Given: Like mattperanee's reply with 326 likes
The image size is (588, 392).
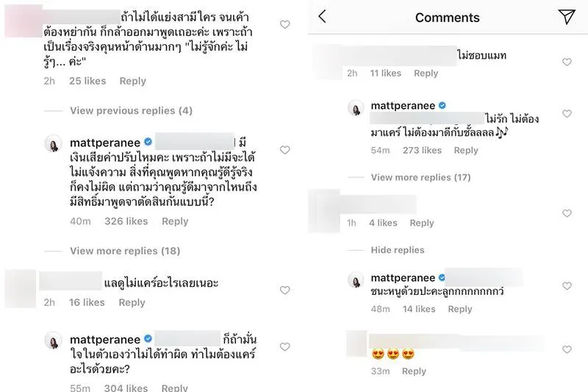Looking at the screenshot, I should tap(285, 144).
